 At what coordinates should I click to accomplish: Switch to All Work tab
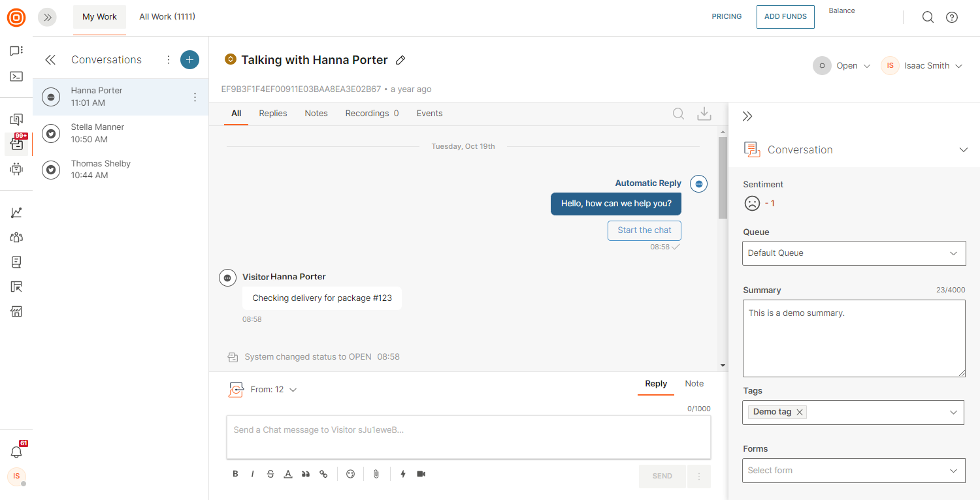click(167, 17)
